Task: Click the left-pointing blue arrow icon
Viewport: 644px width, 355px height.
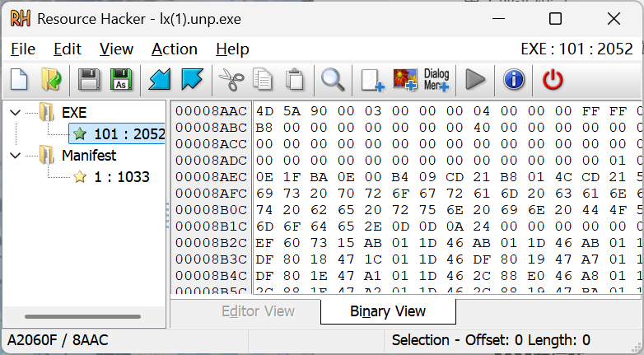Action: point(160,79)
